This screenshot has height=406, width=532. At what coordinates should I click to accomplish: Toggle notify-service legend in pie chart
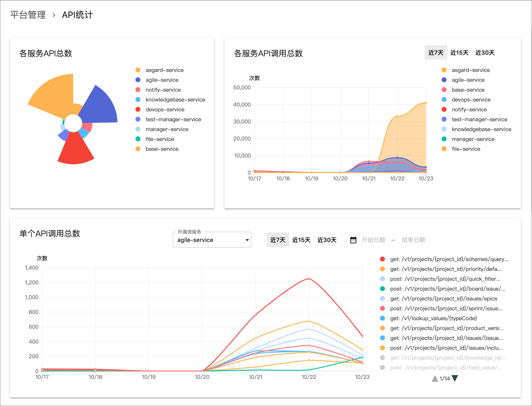pyautogui.click(x=158, y=90)
